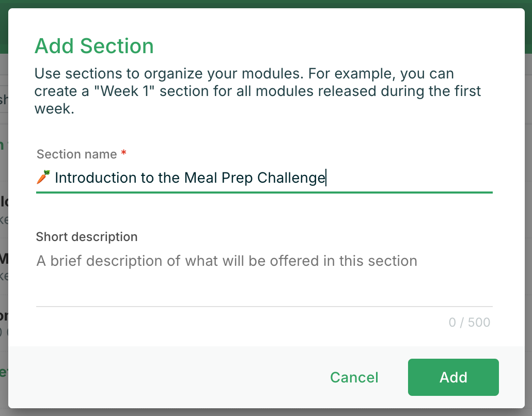Click the 0 / 500 character counter
The width and height of the screenshot is (532, 416).
tap(469, 323)
